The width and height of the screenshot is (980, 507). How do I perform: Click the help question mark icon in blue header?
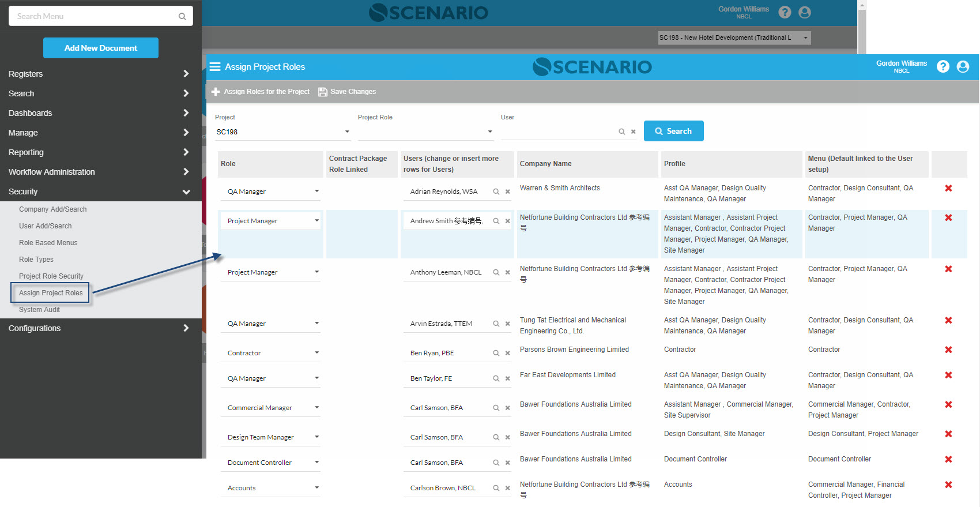(943, 67)
